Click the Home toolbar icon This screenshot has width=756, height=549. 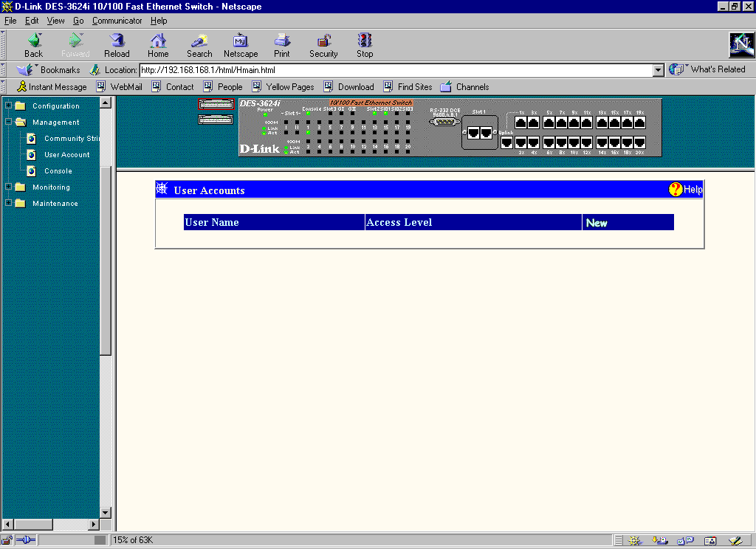coord(158,41)
